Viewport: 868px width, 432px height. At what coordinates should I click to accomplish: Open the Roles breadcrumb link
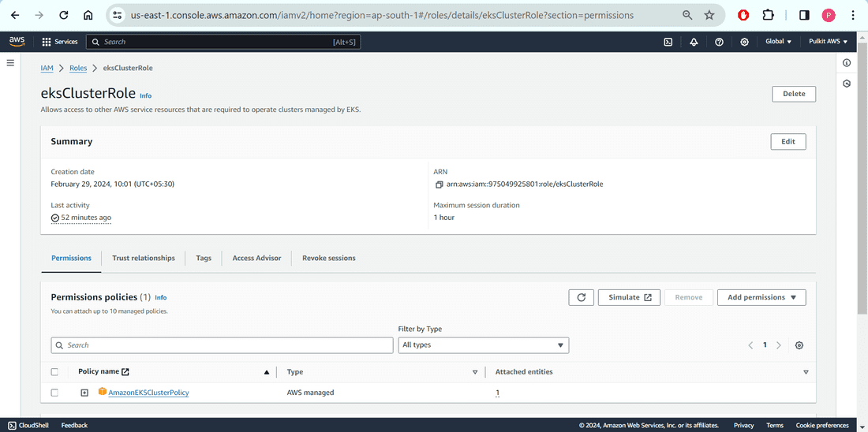click(78, 68)
